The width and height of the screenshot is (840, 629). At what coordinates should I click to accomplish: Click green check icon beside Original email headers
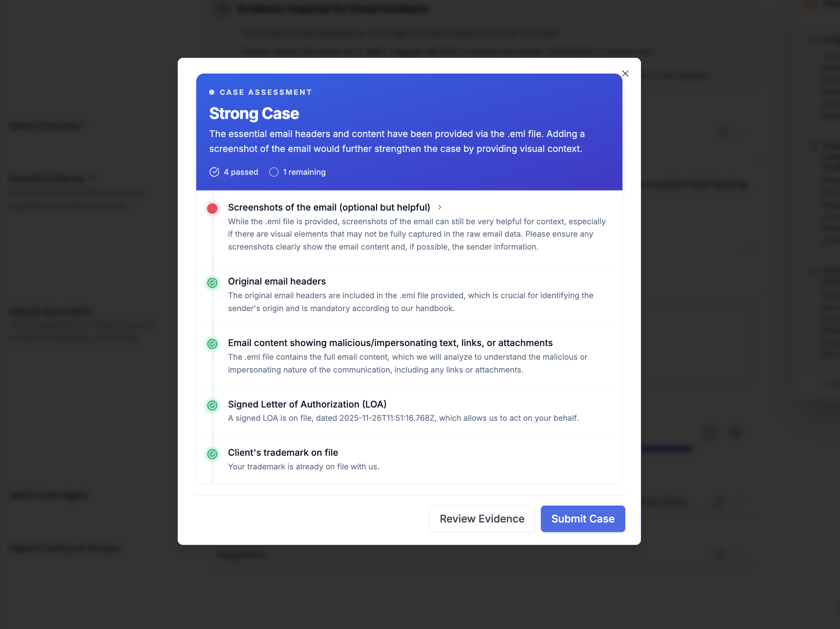(212, 283)
